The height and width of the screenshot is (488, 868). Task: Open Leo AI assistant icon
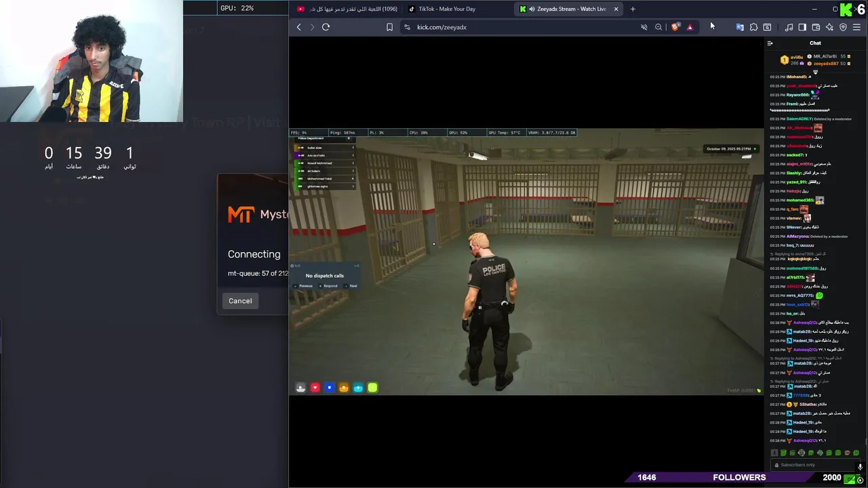click(829, 27)
